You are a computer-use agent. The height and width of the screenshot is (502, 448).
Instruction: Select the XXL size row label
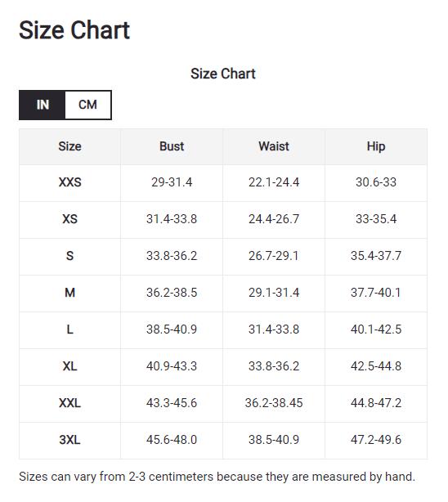tap(69, 403)
